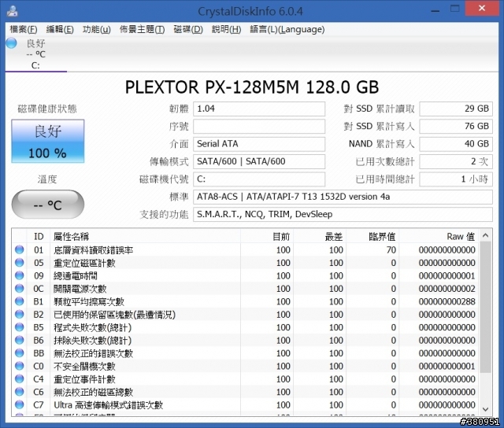Click the status orb of attribute 05
The height and width of the screenshot is (428, 504).
19,263
